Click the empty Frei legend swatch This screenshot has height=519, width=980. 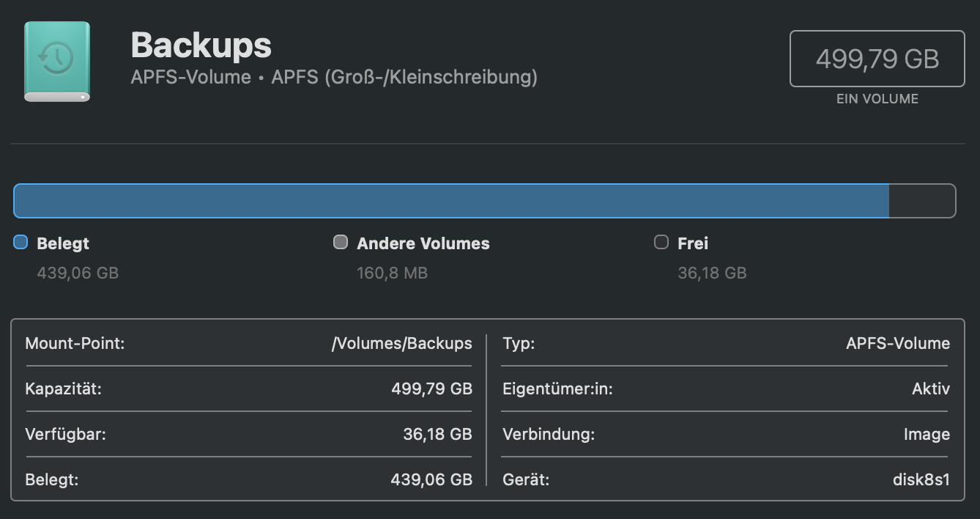click(661, 242)
